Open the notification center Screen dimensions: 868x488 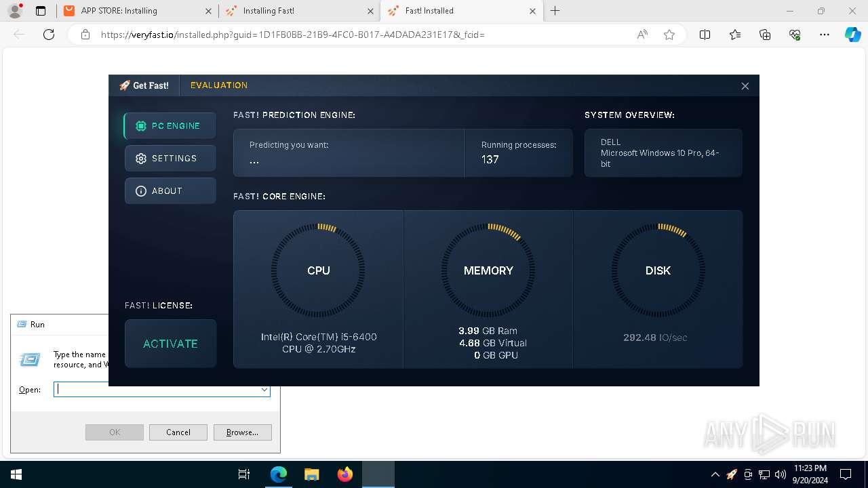click(x=846, y=474)
